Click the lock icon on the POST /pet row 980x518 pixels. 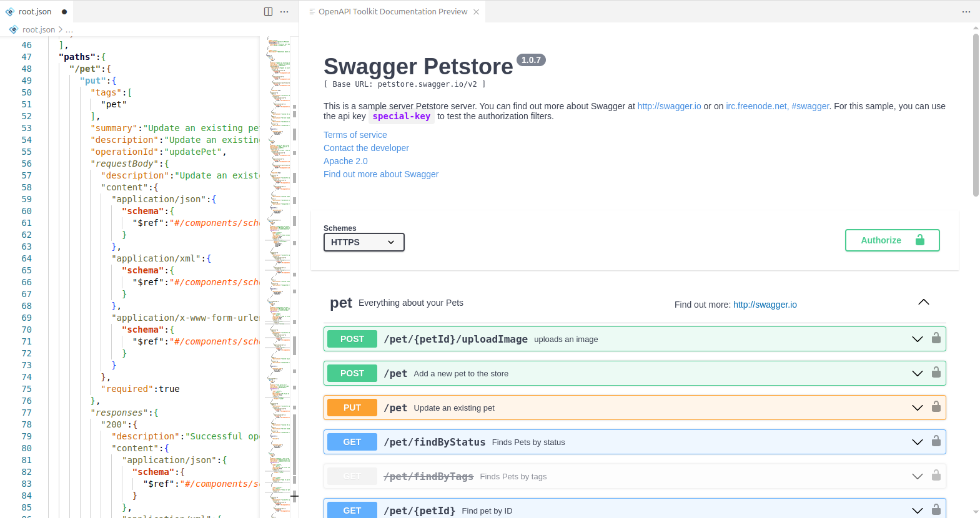tap(936, 373)
